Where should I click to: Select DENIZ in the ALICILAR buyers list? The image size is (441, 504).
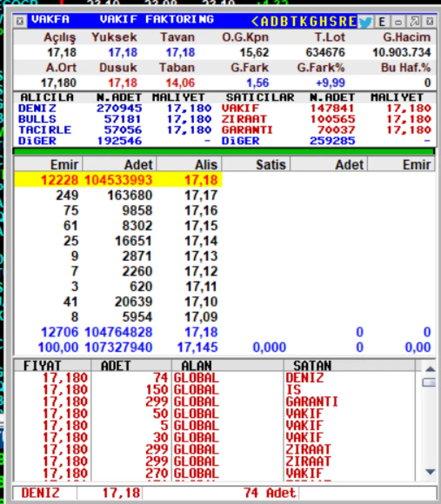(x=37, y=108)
